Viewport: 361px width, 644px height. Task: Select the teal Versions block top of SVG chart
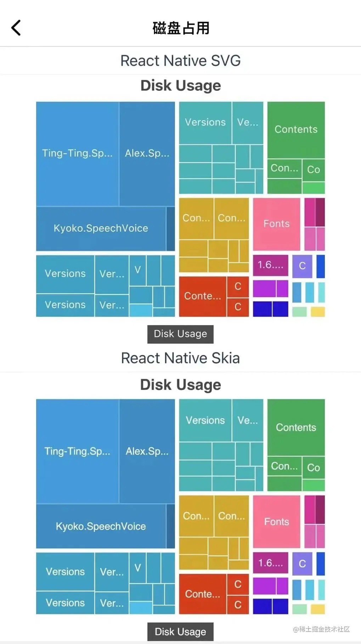tap(205, 122)
